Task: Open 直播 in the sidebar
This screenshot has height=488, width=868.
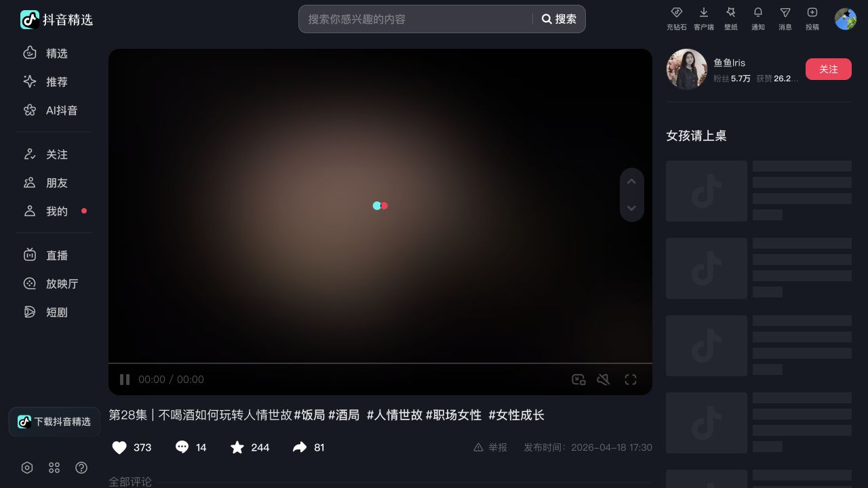Action: click(54, 256)
